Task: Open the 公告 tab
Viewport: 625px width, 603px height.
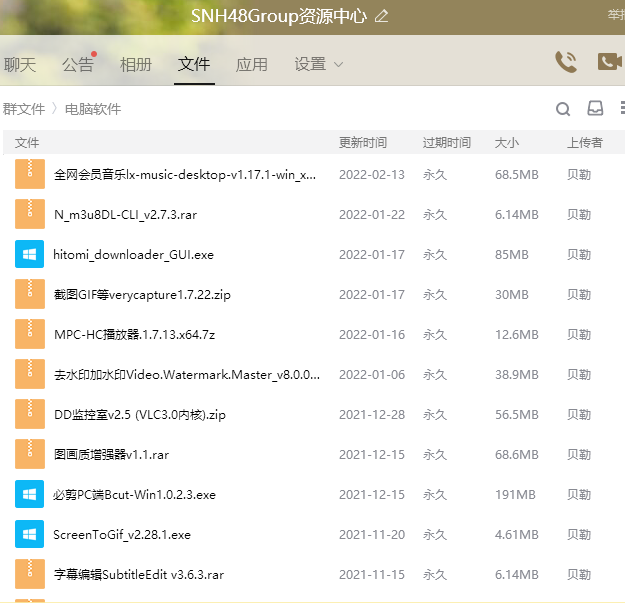Action: (x=78, y=65)
